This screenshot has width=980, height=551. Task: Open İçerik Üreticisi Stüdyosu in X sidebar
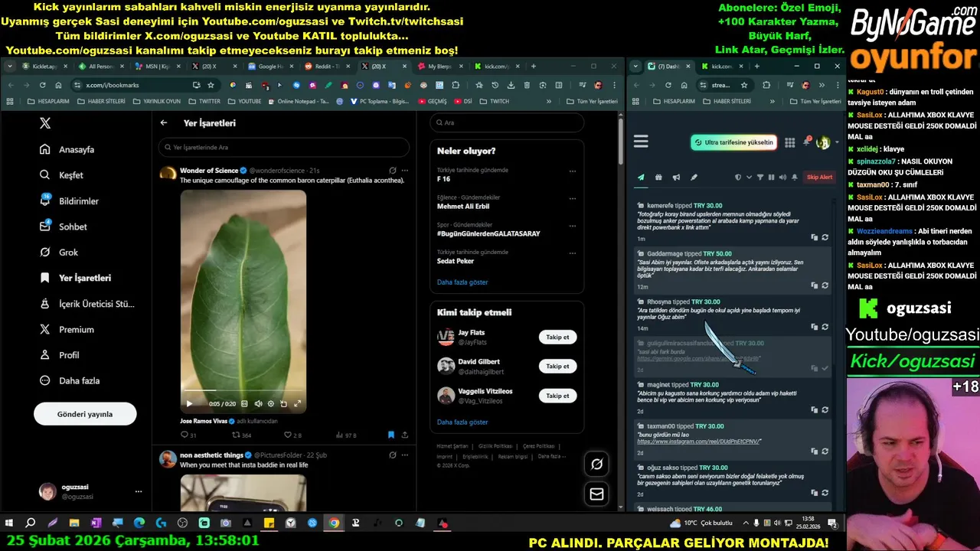click(x=87, y=304)
